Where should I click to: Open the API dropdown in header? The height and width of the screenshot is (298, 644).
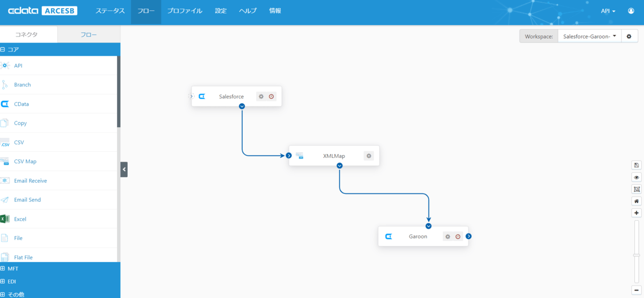[x=608, y=11]
